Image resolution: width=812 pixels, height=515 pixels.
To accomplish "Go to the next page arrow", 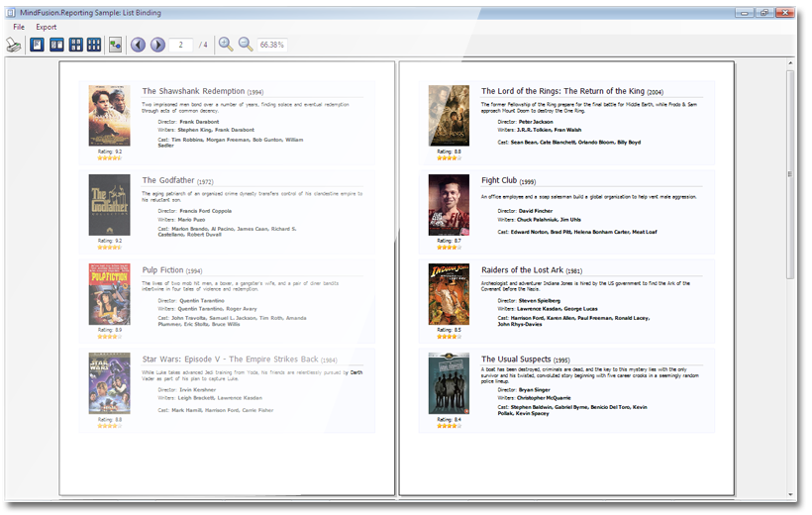I will 157,46.
